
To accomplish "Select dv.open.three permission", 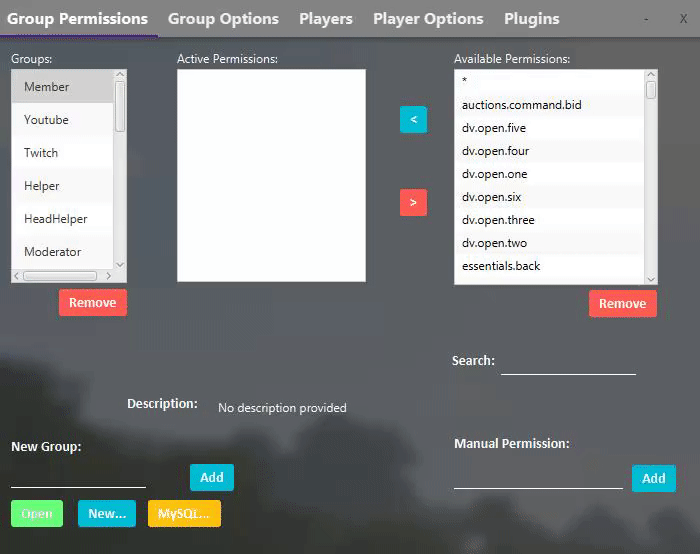I will [549, 220].
